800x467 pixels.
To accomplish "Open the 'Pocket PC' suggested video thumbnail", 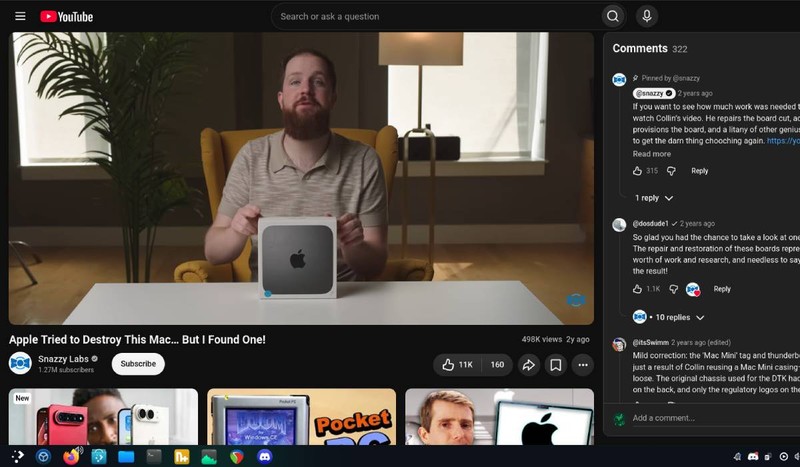I will [x=302, y=416].
